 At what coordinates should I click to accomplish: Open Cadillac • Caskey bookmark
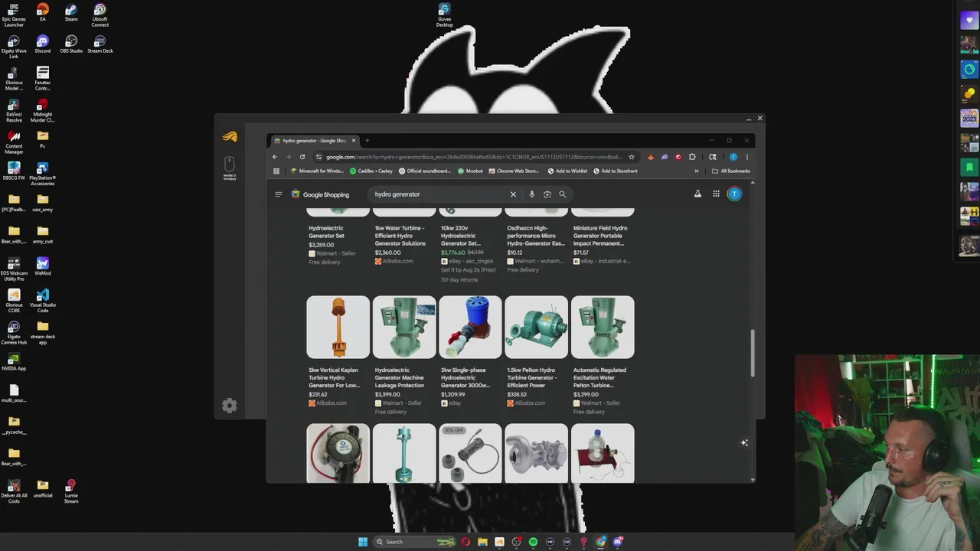371,171
